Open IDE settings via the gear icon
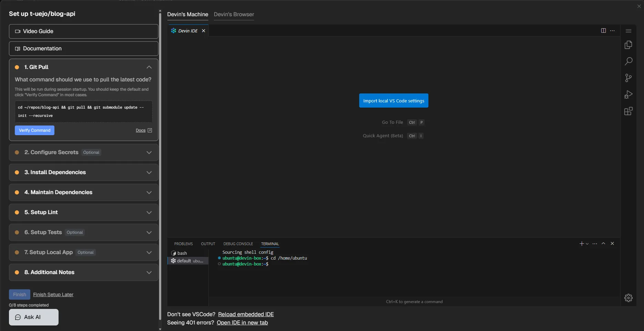 click(629, 298)
